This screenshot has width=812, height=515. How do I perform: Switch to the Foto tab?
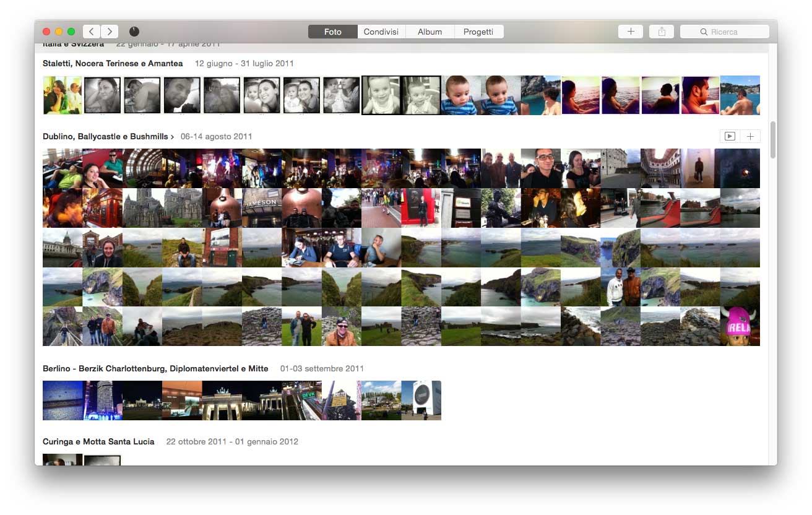click(332, 32)
